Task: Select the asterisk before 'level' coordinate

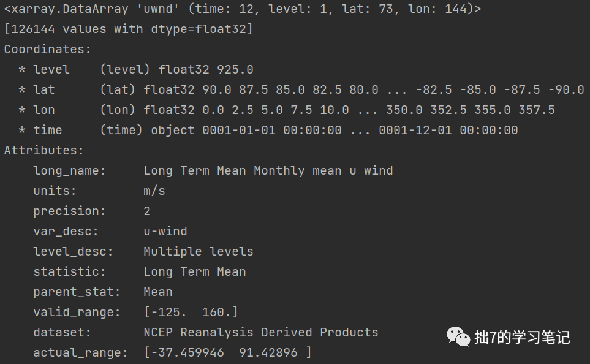Action: [x=21, y=70]
